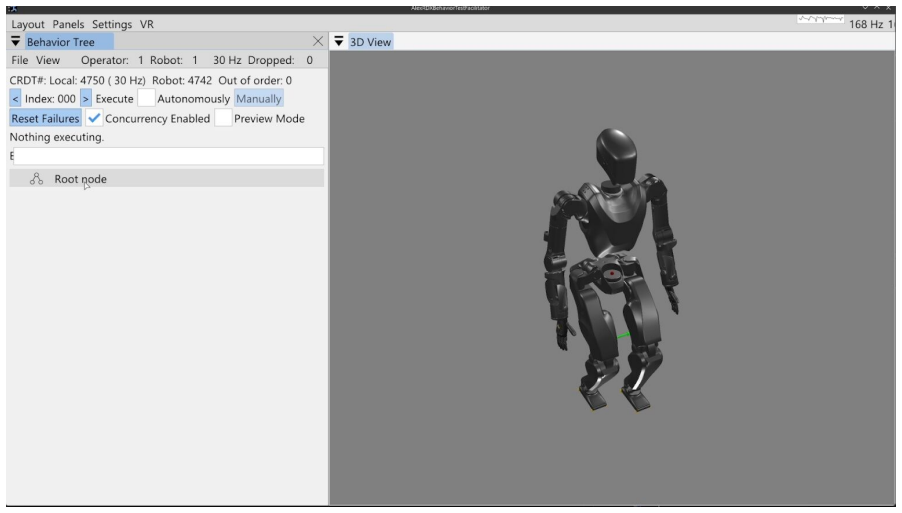902x513 pixels.
Task: Click the 'Out of order: 0' text
Action: [x=255, y=81]
